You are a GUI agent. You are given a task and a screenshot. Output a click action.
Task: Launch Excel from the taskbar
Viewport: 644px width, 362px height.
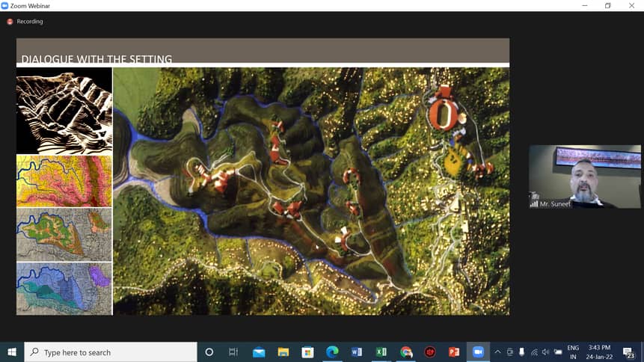click(381, 352)
